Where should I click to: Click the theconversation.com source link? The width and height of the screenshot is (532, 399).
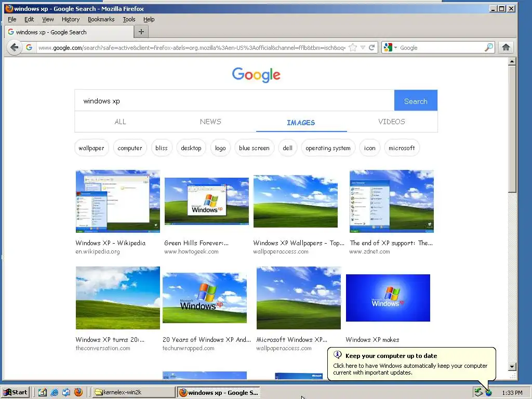click(103, 348)
